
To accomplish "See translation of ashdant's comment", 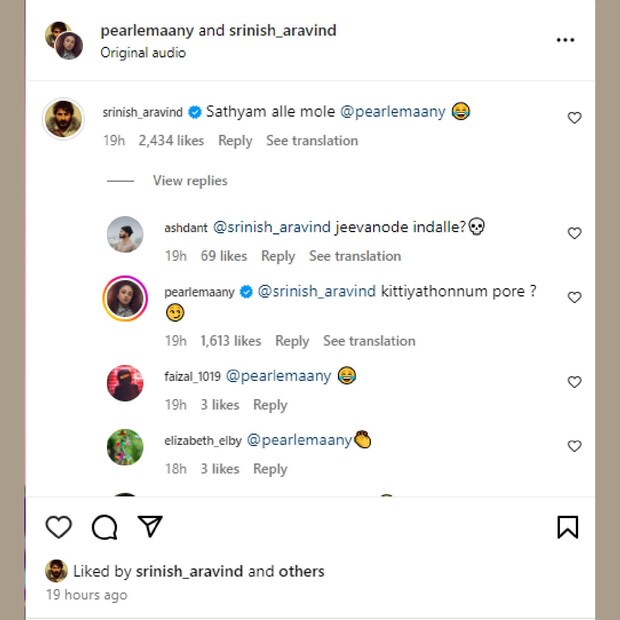I will [x=355, y=256].
